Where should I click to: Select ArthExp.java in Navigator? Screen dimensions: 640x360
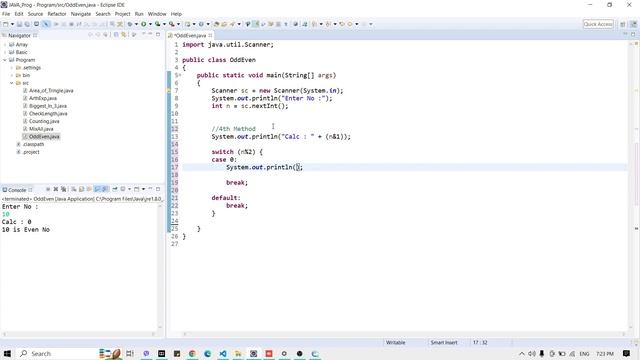pos(43,98)
